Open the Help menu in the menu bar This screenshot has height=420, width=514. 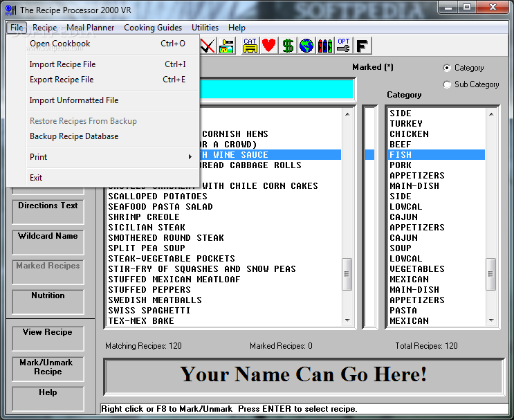tap(237, 28)
